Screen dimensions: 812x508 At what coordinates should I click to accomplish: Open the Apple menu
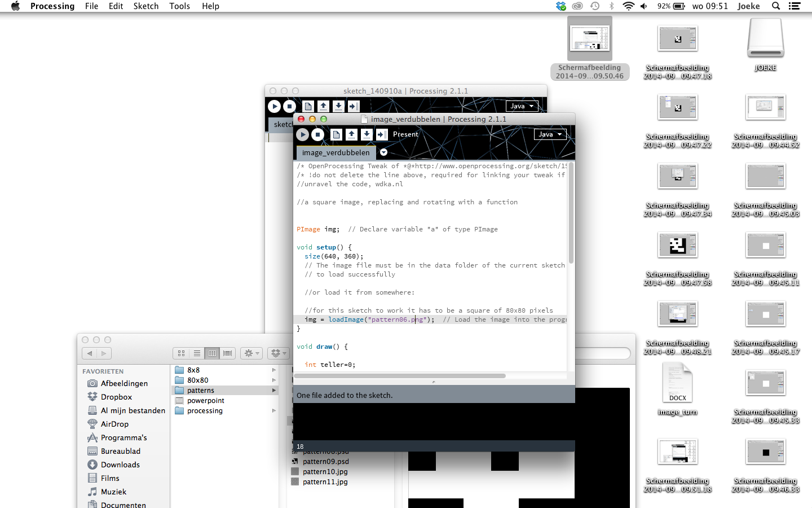(15, 6)
